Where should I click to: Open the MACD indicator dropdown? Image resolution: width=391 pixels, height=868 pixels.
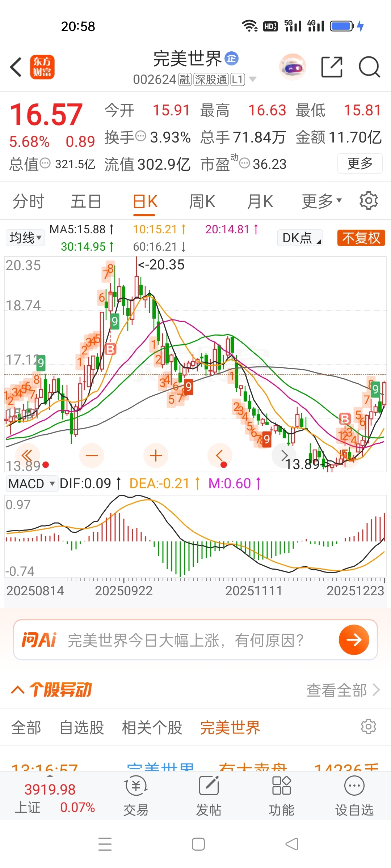[x=32, y=484]
